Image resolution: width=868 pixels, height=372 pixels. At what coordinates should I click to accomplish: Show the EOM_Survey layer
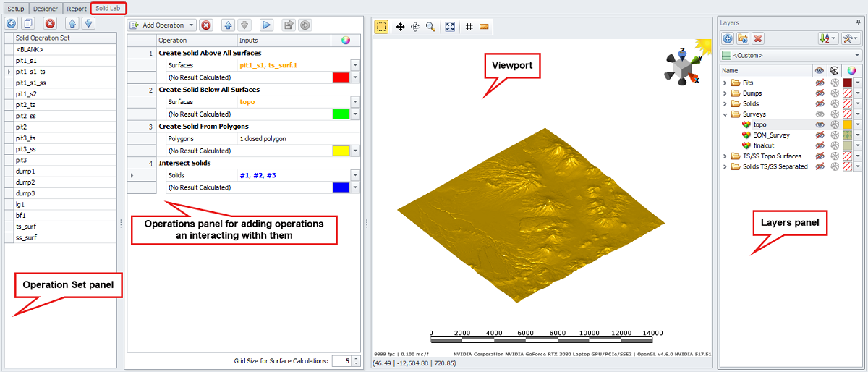click(x=820, y=135)
